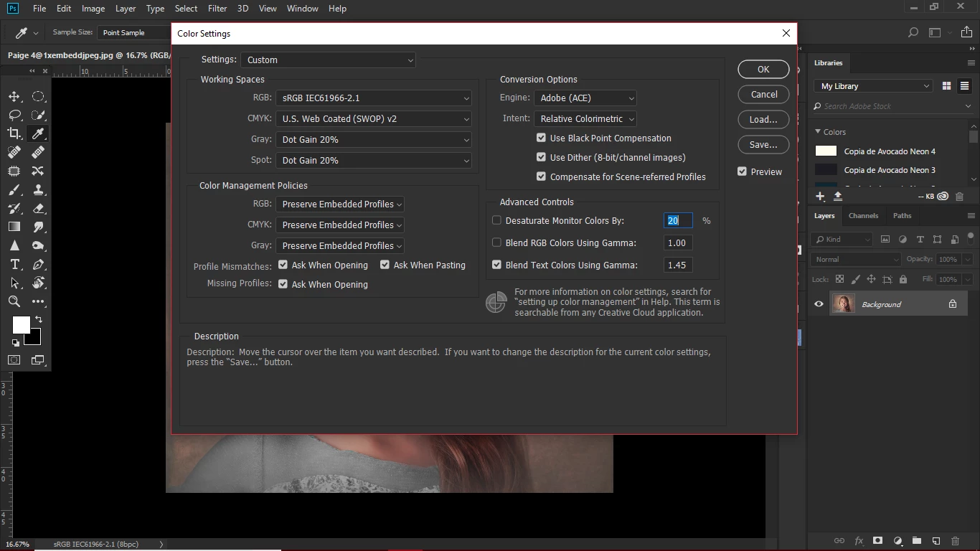Click the Layers panel delete layer trash icon
980x551 pixels.
click(x=955, y=541)
